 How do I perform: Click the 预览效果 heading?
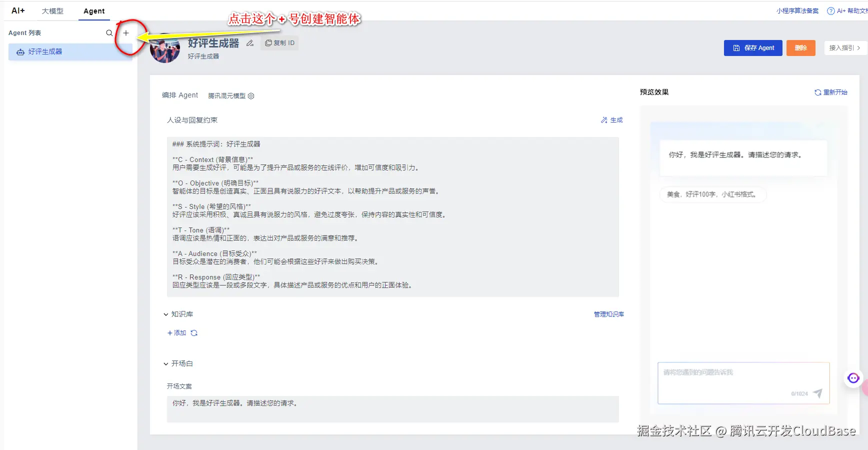point(654,92)
